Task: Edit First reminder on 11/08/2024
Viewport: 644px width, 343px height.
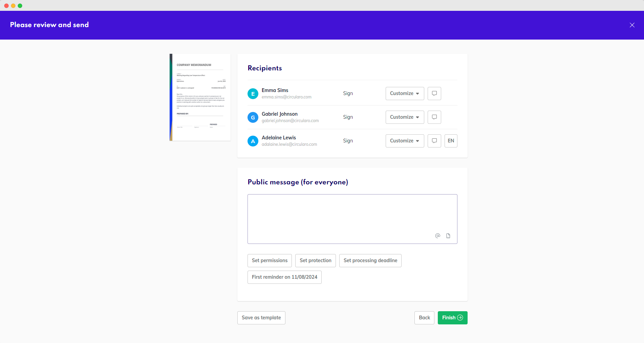Action: click(284, 277)
